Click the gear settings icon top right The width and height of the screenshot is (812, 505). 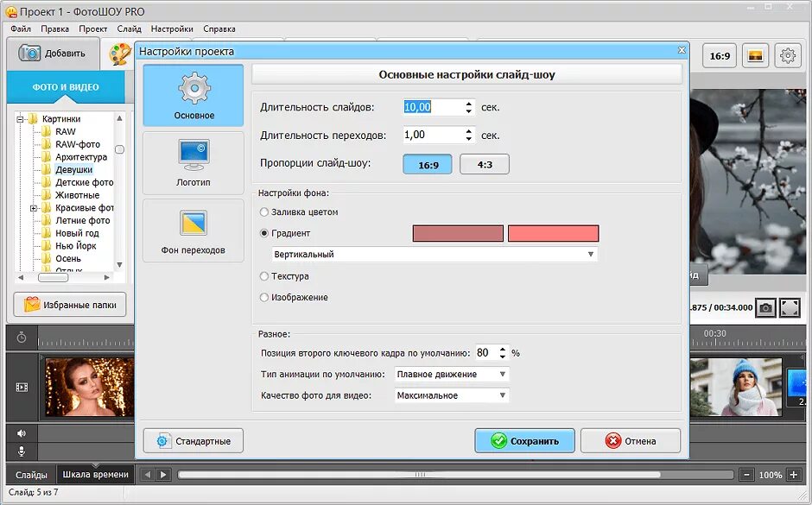pos(788,55)
